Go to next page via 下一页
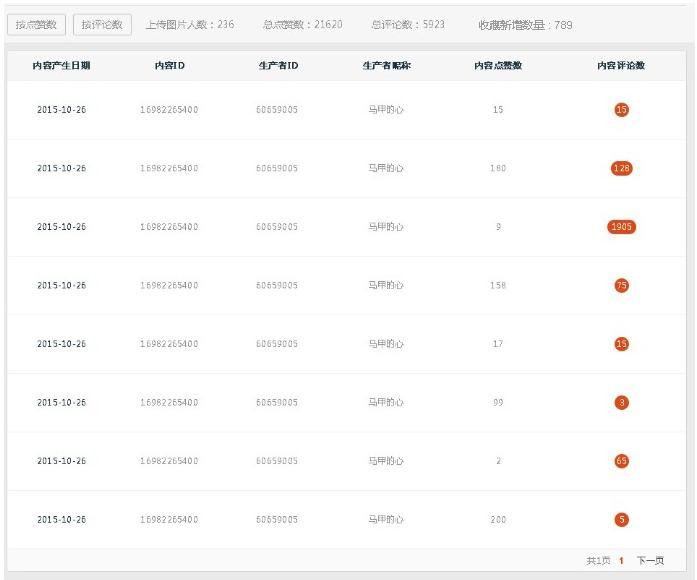This screenshot has height=580, width=697. click(x=650, y=561)
